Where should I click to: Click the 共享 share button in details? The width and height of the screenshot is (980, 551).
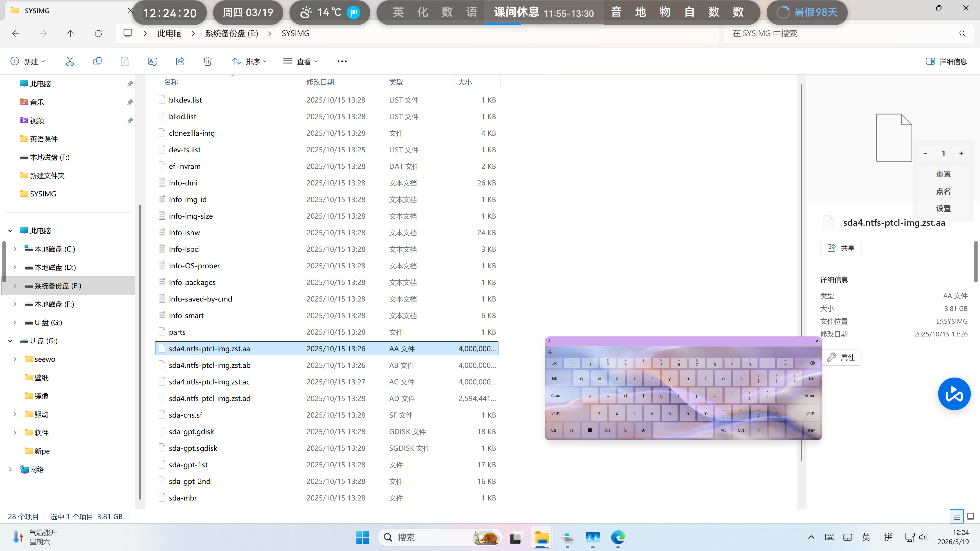point(841,248)
